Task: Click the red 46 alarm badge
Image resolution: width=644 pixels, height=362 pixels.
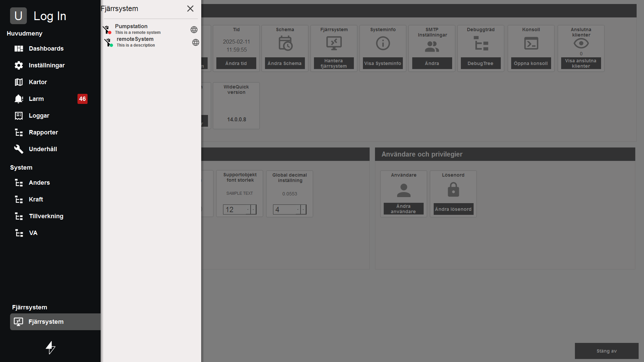Action: click(x=82, y=99)
